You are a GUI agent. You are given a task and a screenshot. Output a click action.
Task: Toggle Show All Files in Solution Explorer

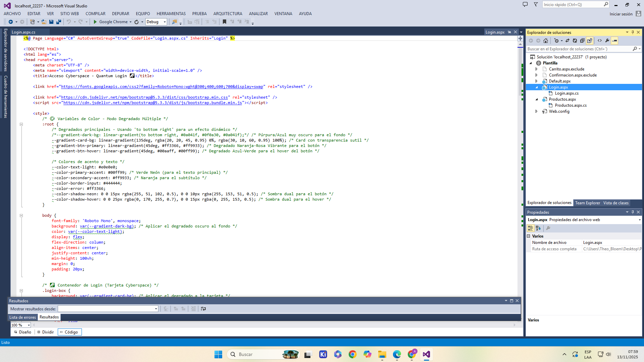(590, 41)
